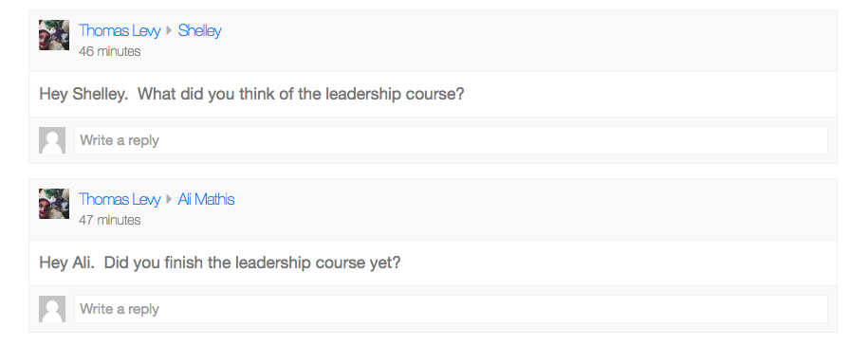Select the arrow icon pointing to Shelley
The width and height of the screenshot is (868, 345).
pyautogui.click(x=170, y=31)
